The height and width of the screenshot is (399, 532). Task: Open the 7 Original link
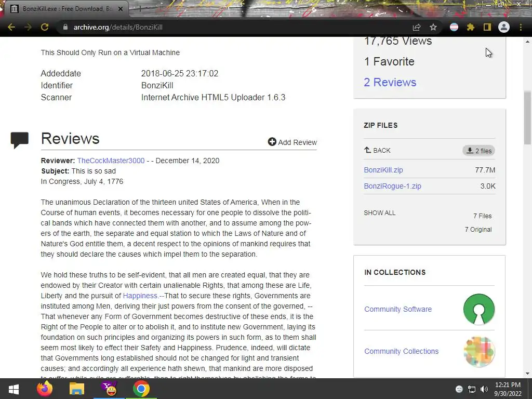click(x=478, y=229)
